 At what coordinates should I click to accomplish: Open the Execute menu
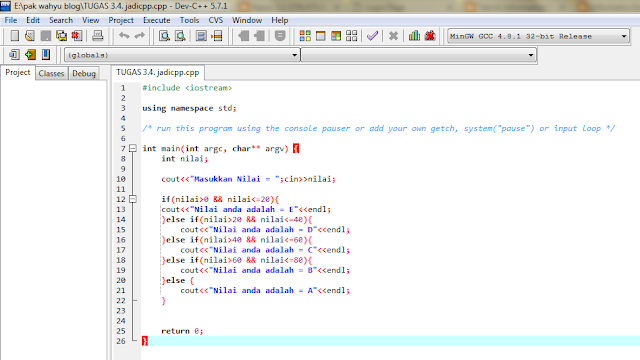156,20
